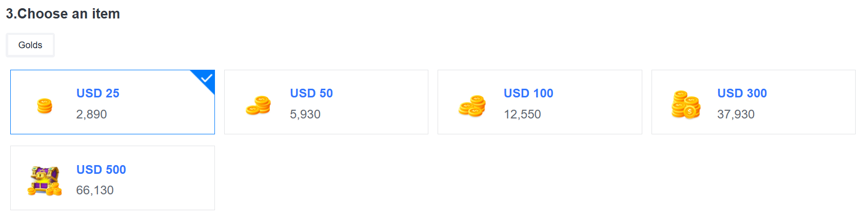The width and height of the screenshot is (868, 221).
Task: Select the USD 300 price label
Action: 742,93
